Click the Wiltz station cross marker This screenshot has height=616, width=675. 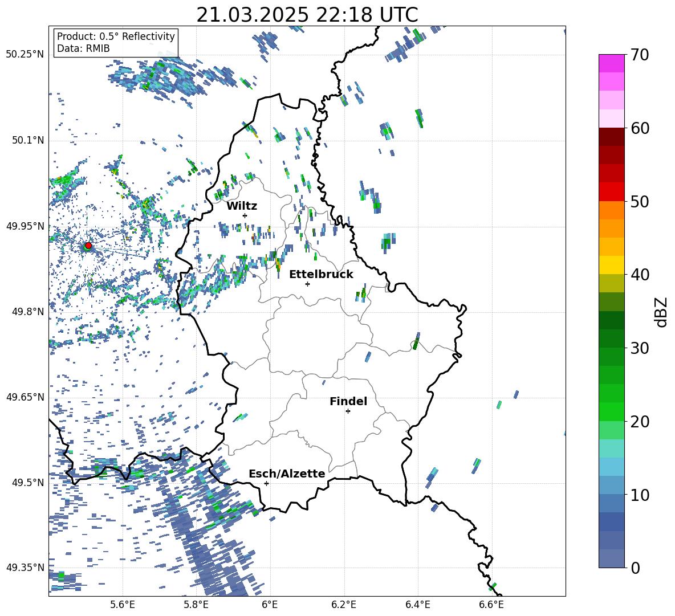coord(245,215)
